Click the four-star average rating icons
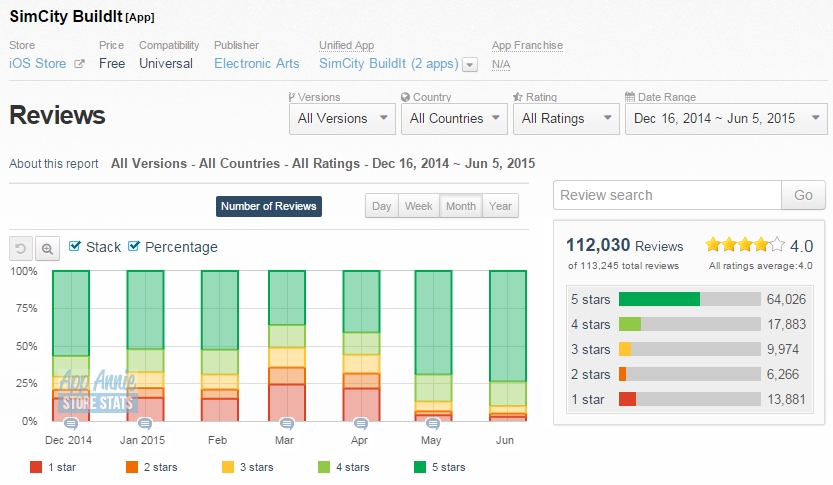 pos(744,245)
